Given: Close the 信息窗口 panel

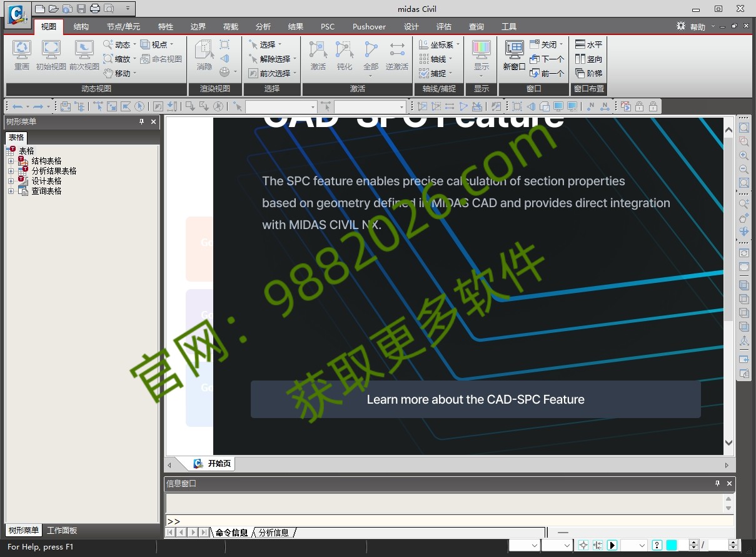Looking at the screenshot, I should click(729, 484).
